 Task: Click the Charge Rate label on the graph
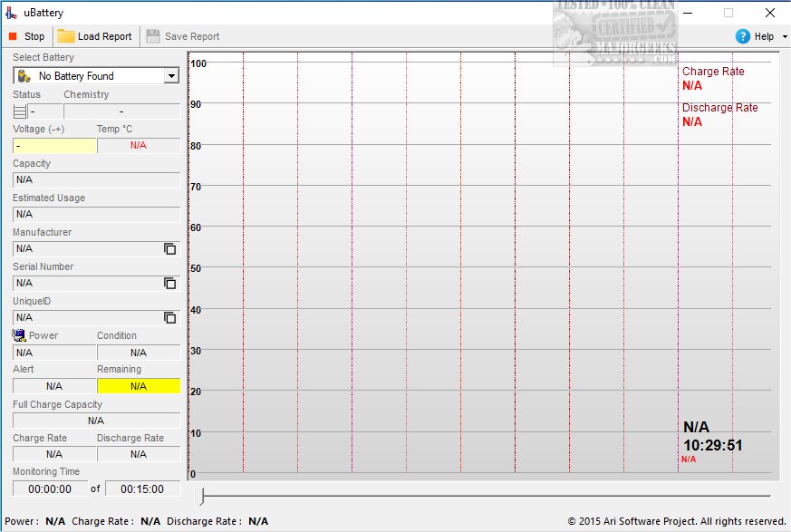click(x=713, y=72)
